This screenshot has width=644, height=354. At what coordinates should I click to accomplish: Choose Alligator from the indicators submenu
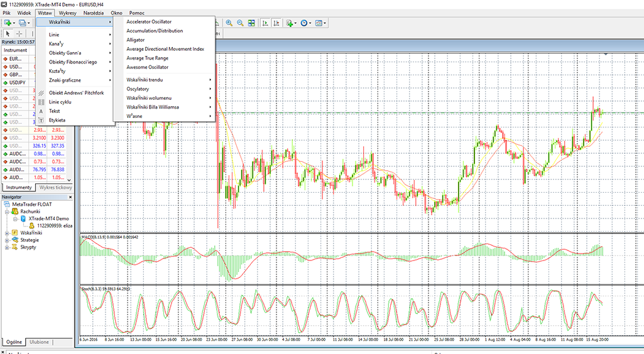(x=135, y=40)
